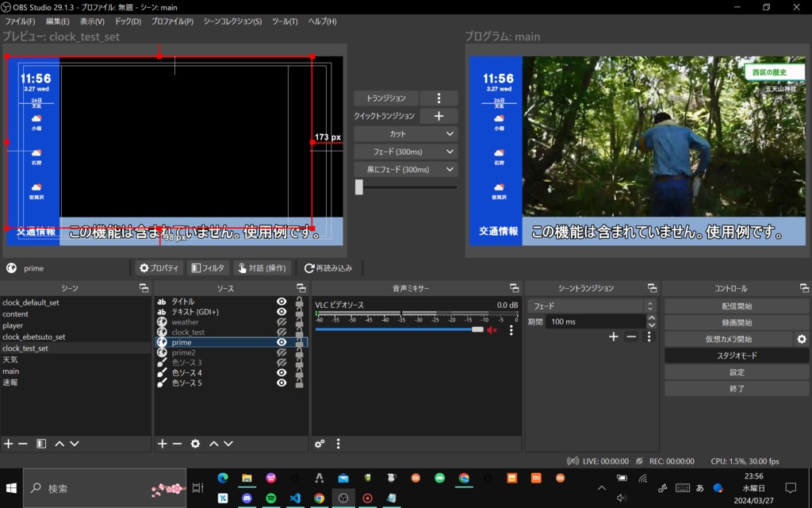The width and height of the screenshot is (812, 508).
Task: Toggle visibility of 色ソース 4
Action: (282, 372)
